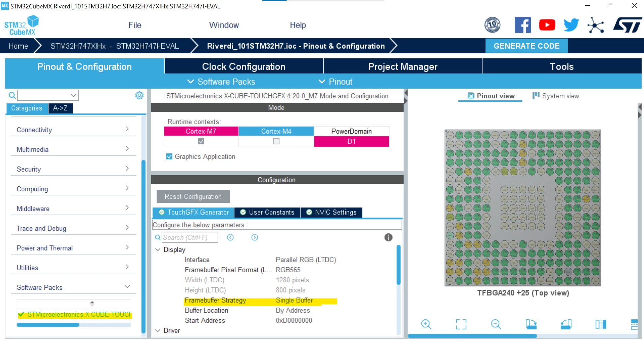Viewport: 644px width, 343px height.
Task: Rotate the chip counterclockwise icon
Action: [566, 324]
